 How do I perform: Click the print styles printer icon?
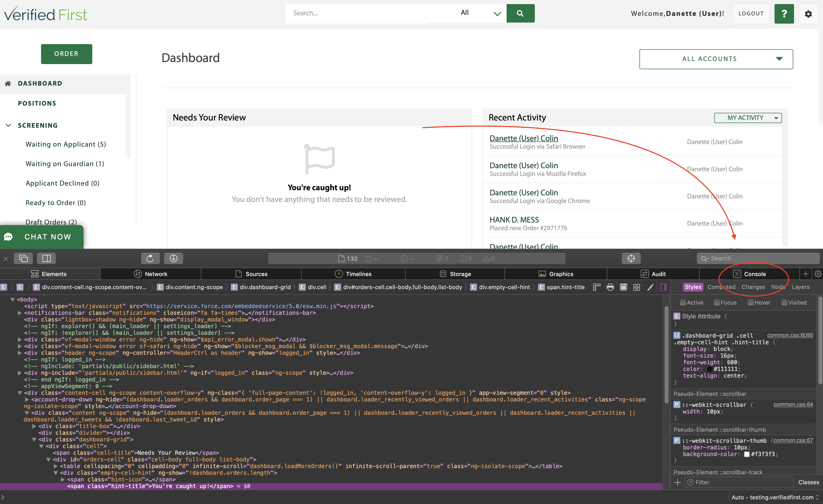click(x=610, y=287)
